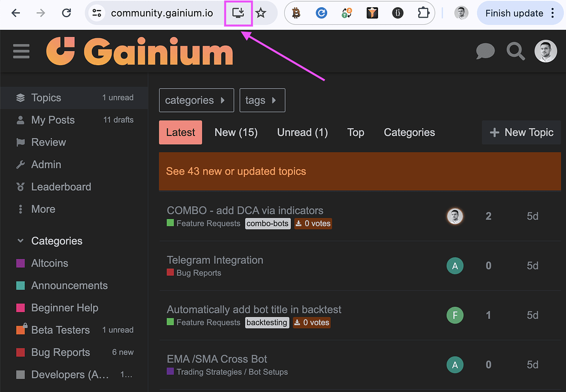Screen dimensions: 566x392
Task: Open the sidebar hamburger menu
Action: coord(20,51)
